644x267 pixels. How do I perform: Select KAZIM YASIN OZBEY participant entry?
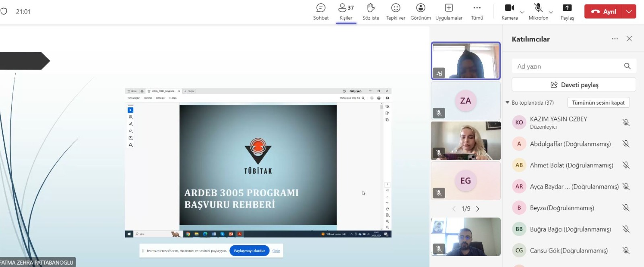(x=558, y=122)
